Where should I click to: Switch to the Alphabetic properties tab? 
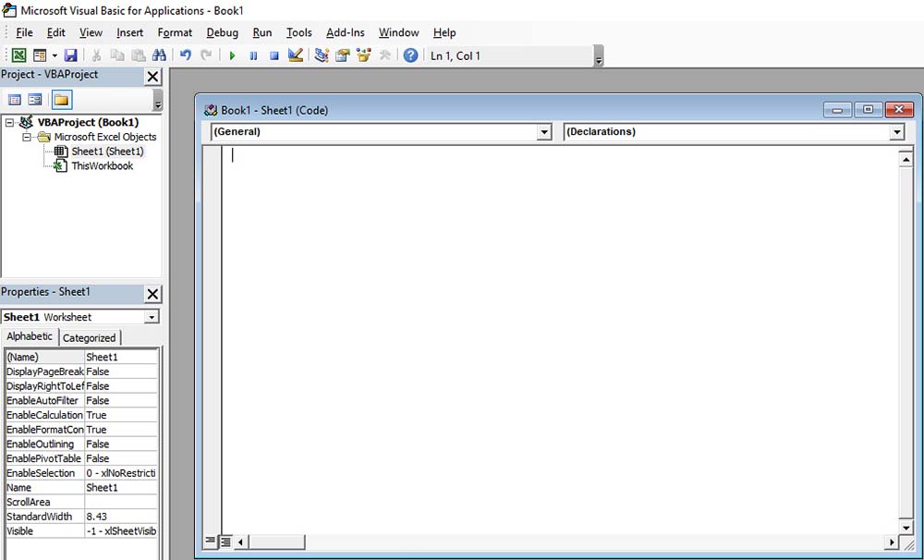point(30,336)
